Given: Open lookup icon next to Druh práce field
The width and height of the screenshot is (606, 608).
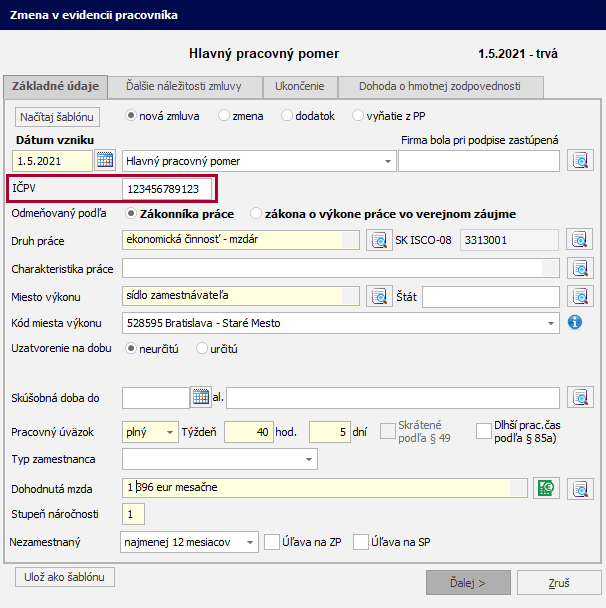Looking at the screenshot, I should [x=378, y=240].
